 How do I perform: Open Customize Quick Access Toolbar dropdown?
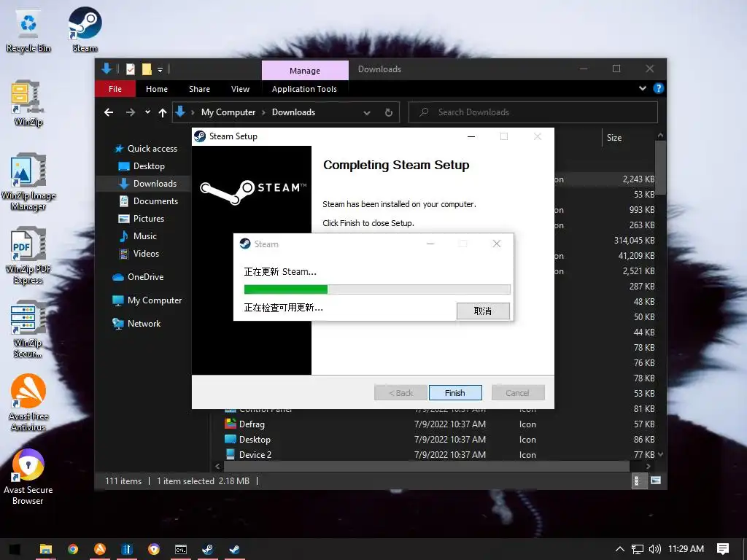160,70
